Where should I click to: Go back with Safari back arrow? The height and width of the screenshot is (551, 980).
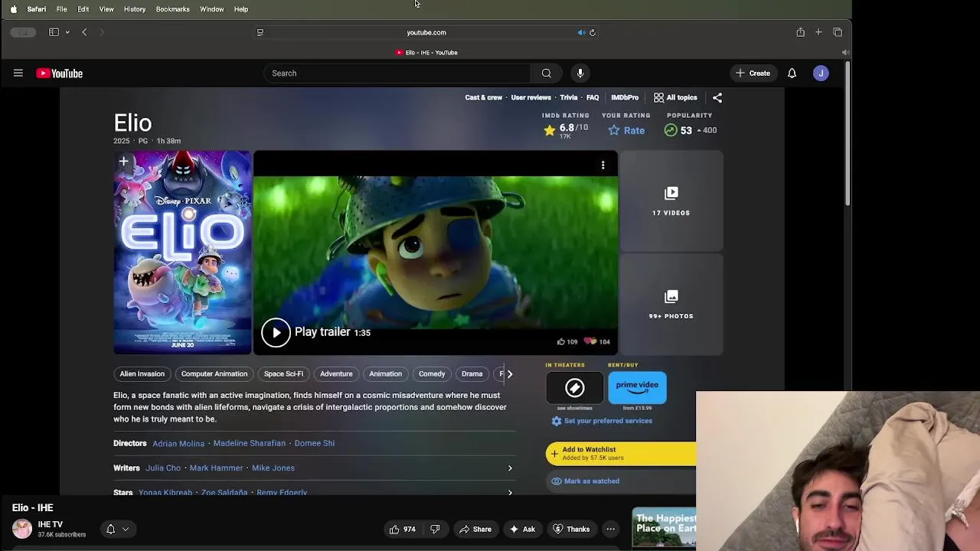pos(84,32)
